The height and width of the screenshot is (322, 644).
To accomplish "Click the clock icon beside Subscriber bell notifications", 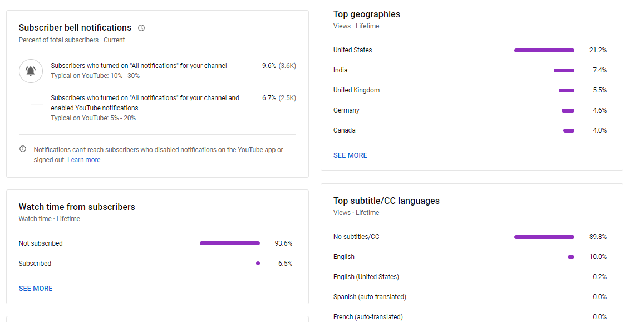I will [141, 28].
